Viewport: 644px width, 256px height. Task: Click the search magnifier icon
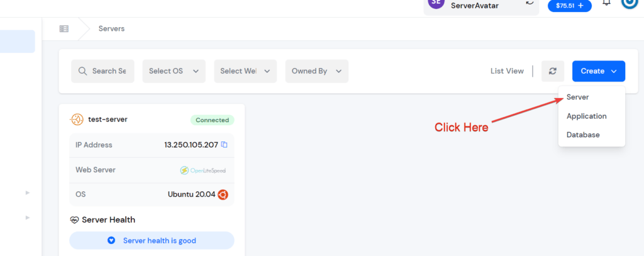coord(82,71)
